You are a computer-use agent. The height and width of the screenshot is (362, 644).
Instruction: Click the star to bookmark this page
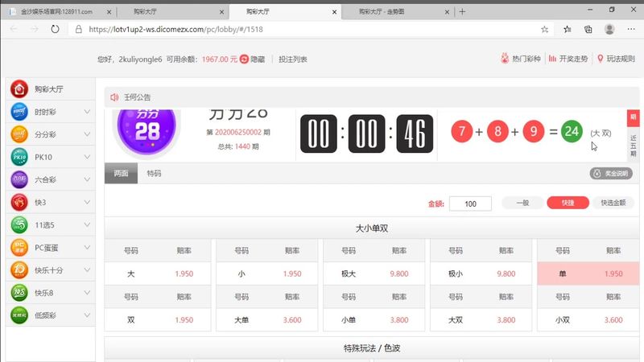point(545,29)
